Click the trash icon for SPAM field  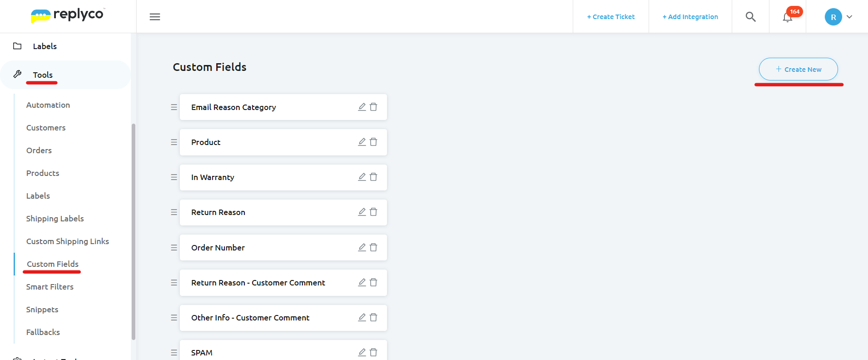point(373,352)
